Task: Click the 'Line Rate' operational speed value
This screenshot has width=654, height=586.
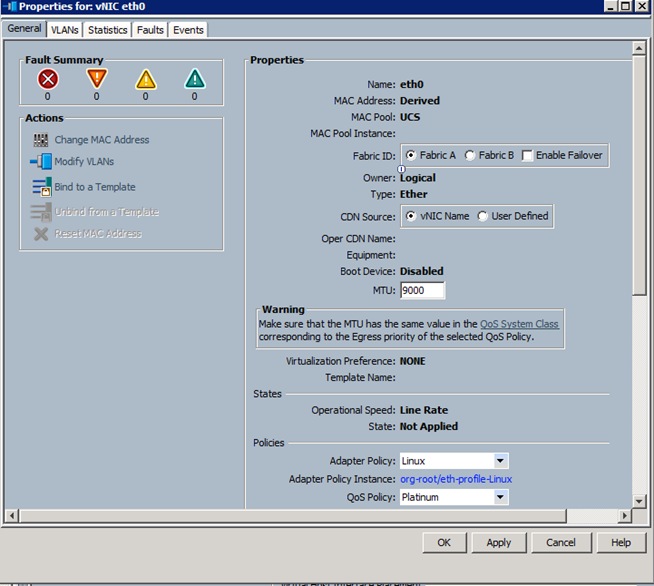Action: click(424, 410)
